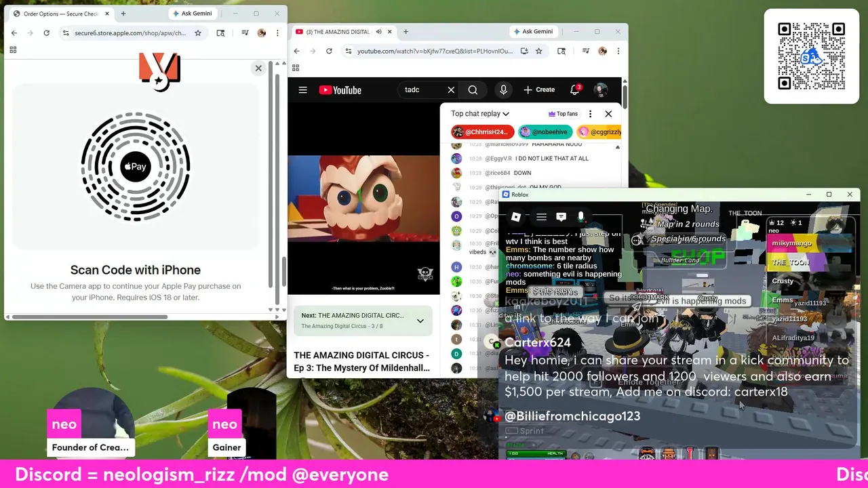868x488 pixels.
Task: Open chat replay more options menu
Action: pos(590,114)
